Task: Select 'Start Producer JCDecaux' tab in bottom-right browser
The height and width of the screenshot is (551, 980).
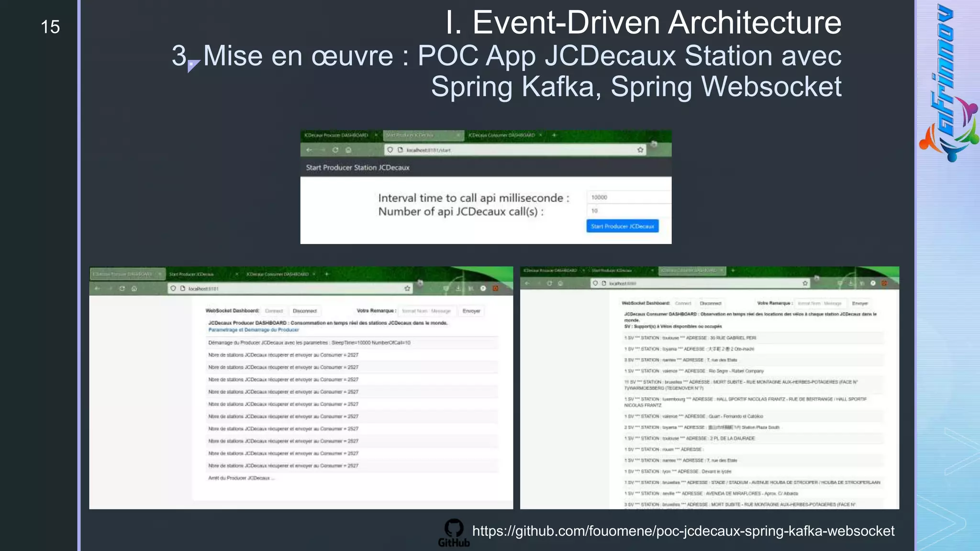Action: point(621,270)
